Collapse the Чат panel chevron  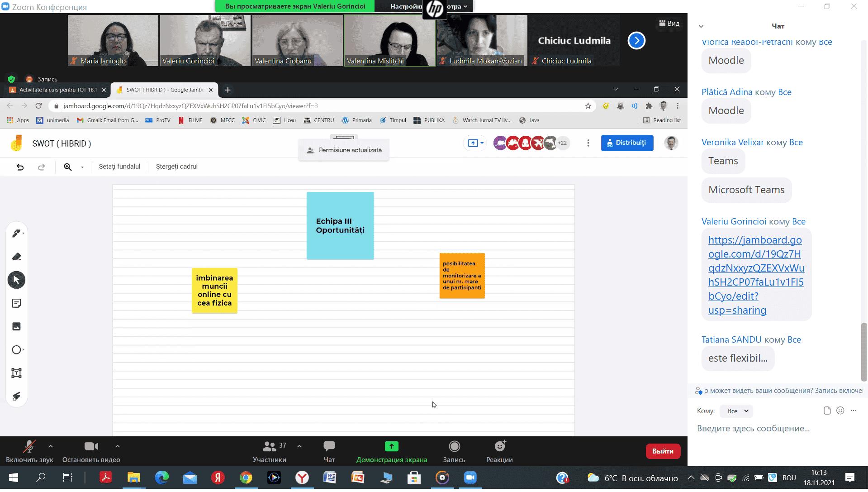[x=701, y=26]
